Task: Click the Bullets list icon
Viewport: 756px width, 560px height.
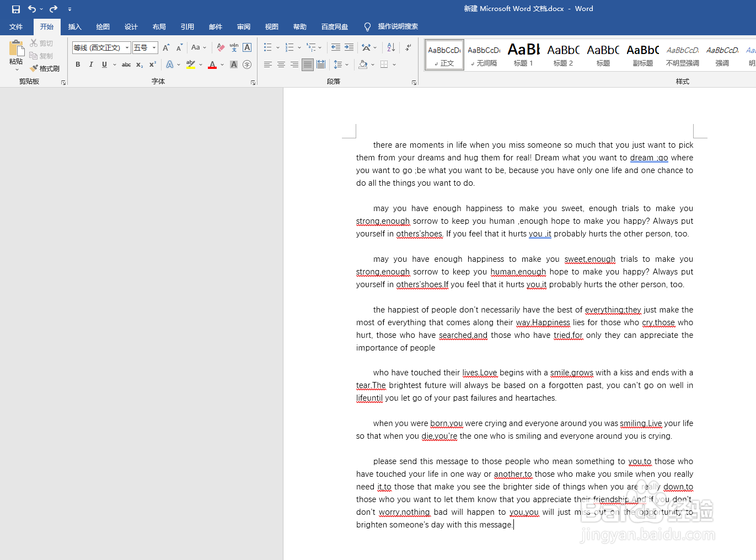Action: click(x=267, y=47)
